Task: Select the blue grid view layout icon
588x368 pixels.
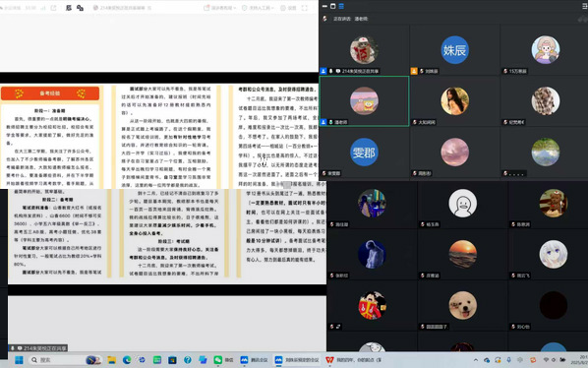Action: (x=341, y=6)
